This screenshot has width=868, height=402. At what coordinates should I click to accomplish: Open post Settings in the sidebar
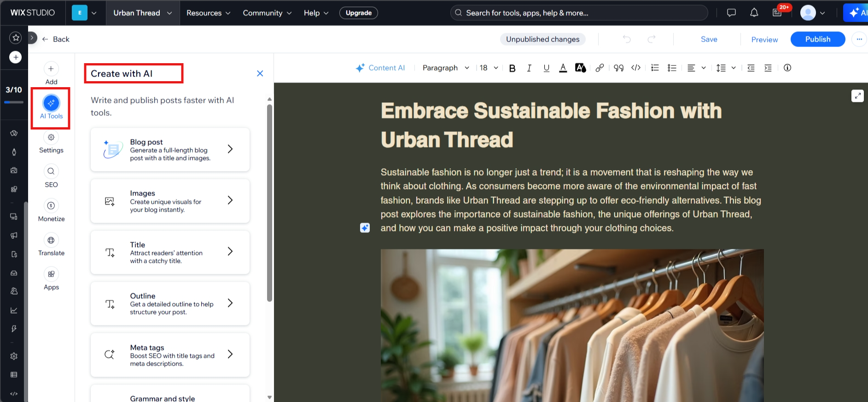51,142
